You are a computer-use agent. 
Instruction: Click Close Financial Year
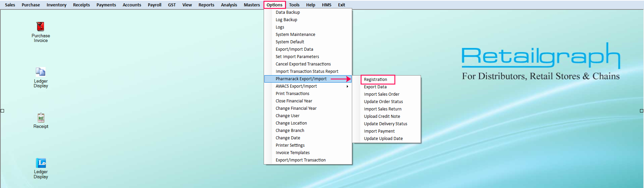point(294,101)
